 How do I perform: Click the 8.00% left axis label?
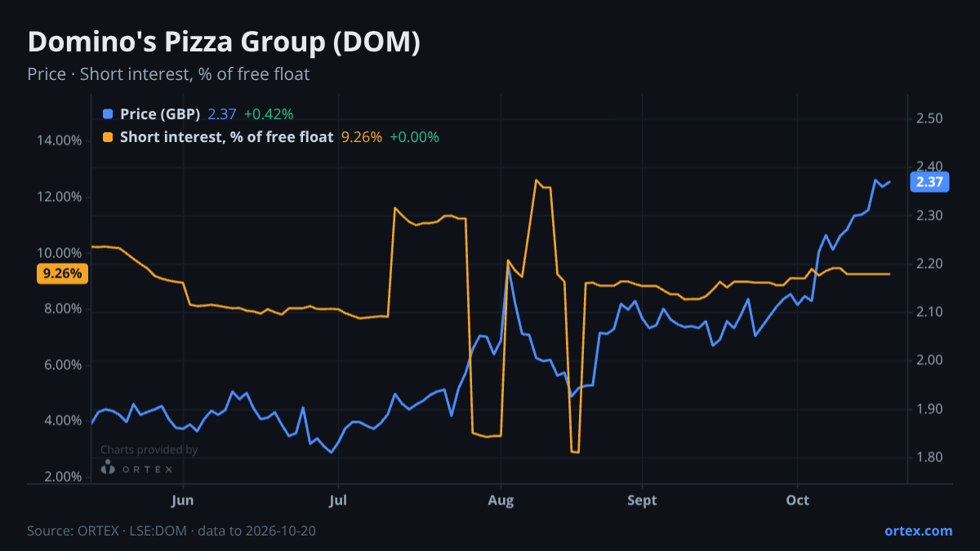[x=63, y=309]
